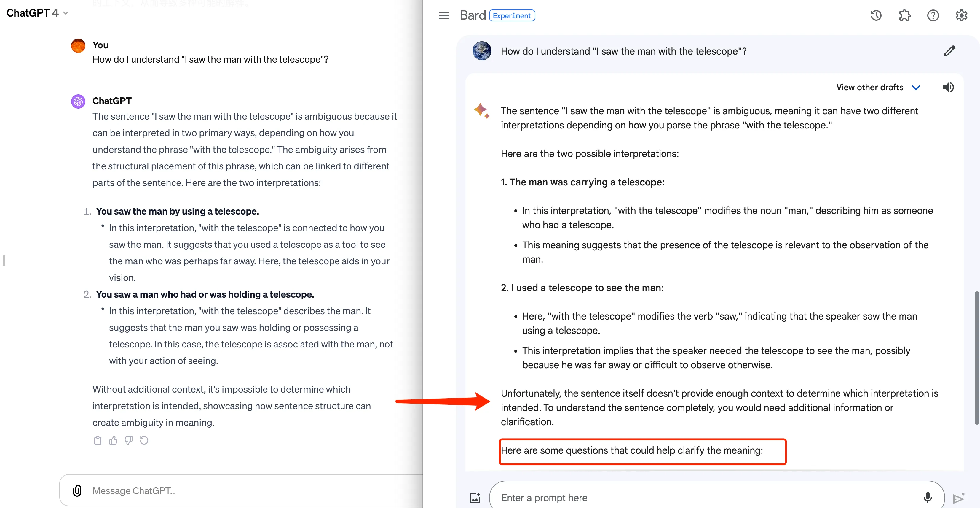
Task: Expand View other drafts
Action: (869, 87)
